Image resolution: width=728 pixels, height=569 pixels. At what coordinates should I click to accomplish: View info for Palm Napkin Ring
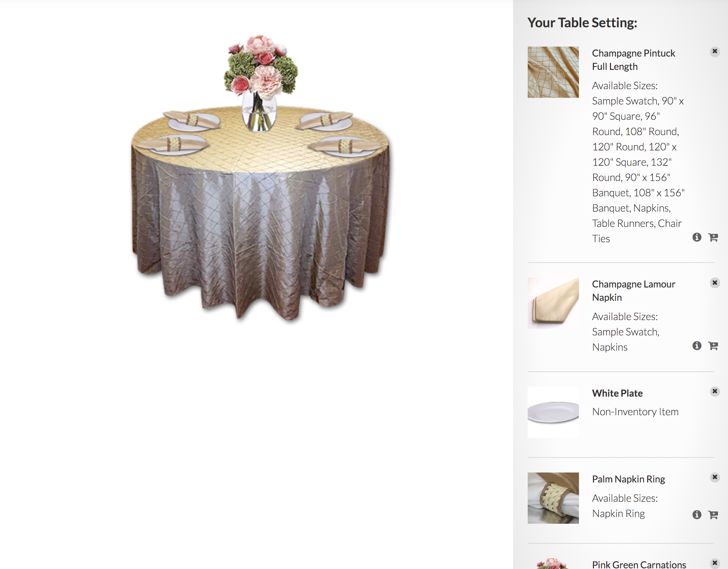coord(697,514)
